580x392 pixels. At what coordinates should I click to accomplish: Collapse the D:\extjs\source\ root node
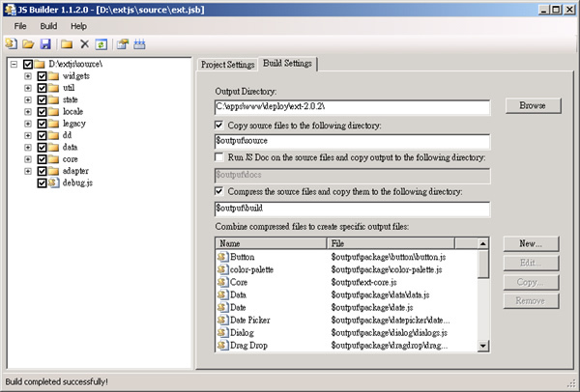[14, 65]
